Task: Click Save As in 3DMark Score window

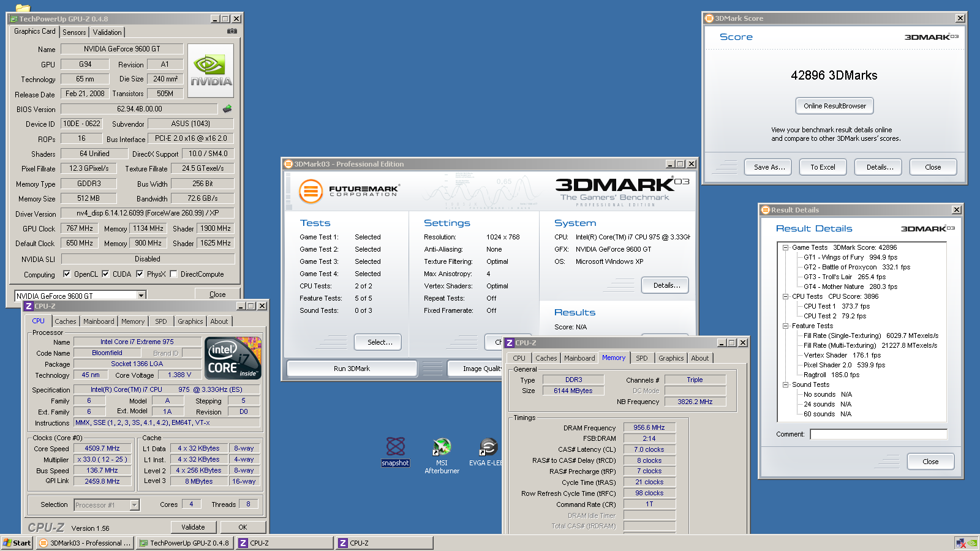Action: [x=769, y=167]
